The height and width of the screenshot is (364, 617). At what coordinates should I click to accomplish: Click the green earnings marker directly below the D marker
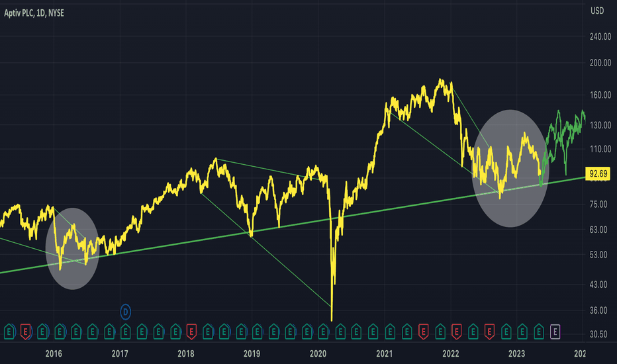click(126, 332)
